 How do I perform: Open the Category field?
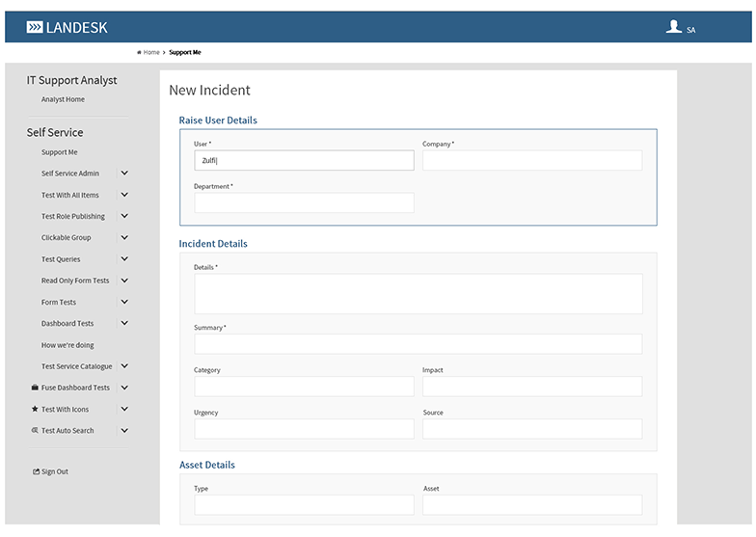point(304,387)
